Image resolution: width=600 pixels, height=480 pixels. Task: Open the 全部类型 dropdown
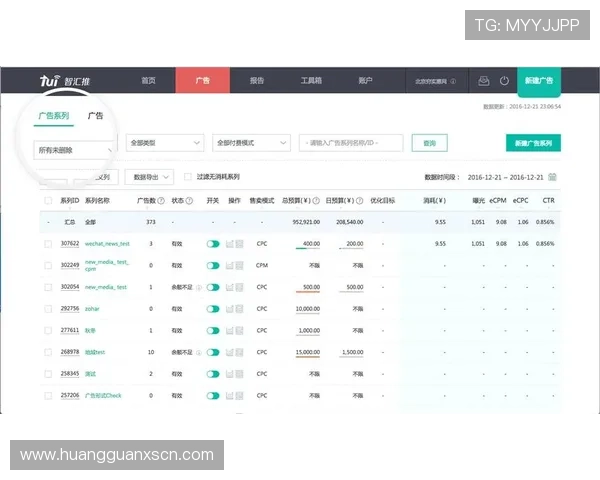(165, 143)
